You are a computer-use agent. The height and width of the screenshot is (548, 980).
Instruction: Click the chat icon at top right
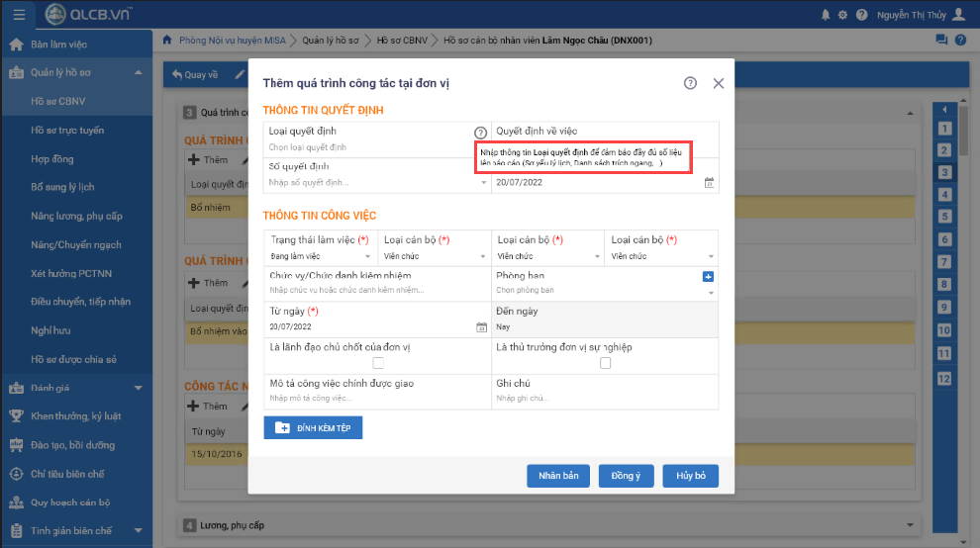[x=941, y=41]
